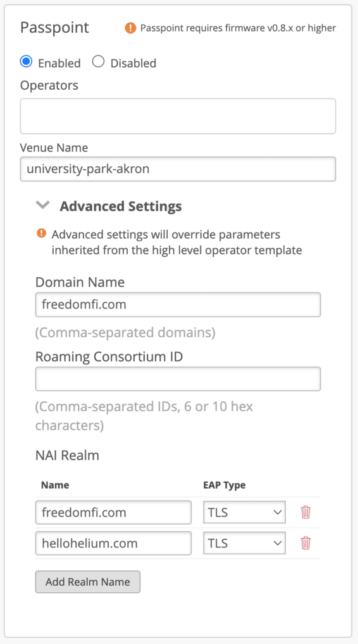358x644 pixels.
Task: Click the Venue Name field
Action: tap(178, 169)
